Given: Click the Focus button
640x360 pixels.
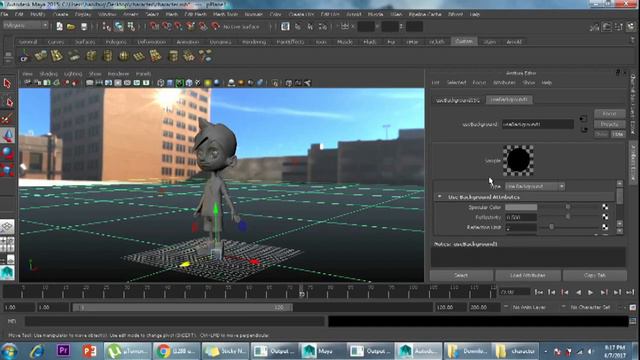Looking at the screenshot, I should pos(609,114).
